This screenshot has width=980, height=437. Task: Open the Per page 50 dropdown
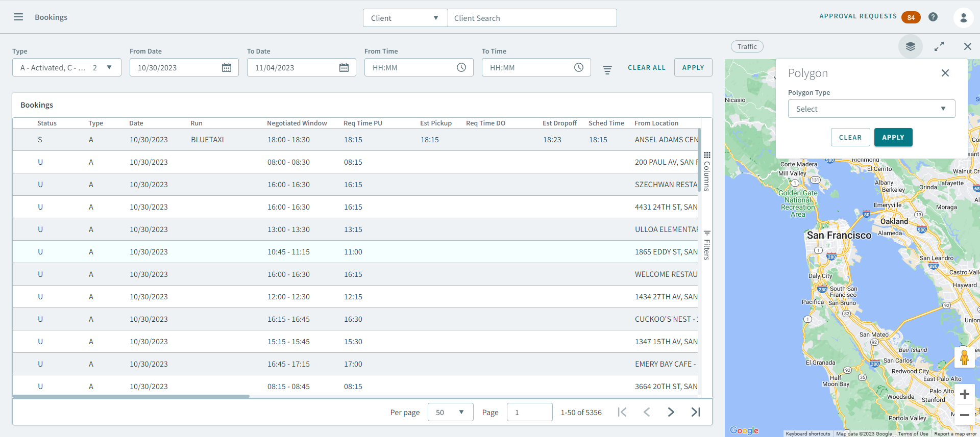coord(450,412)
